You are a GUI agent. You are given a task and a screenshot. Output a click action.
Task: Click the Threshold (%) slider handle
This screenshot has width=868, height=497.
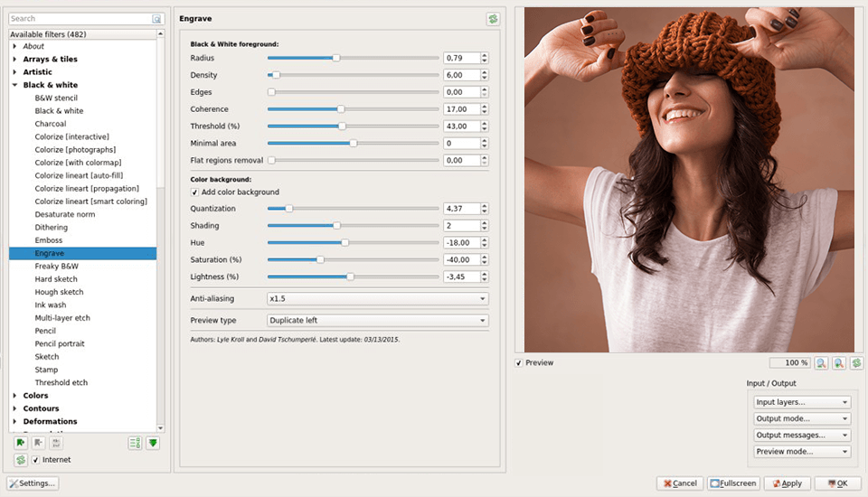[x=342, y=127]
